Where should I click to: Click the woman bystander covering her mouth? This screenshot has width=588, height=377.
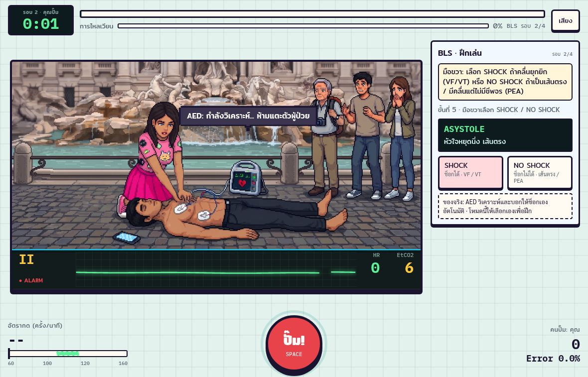click(402, 137)
